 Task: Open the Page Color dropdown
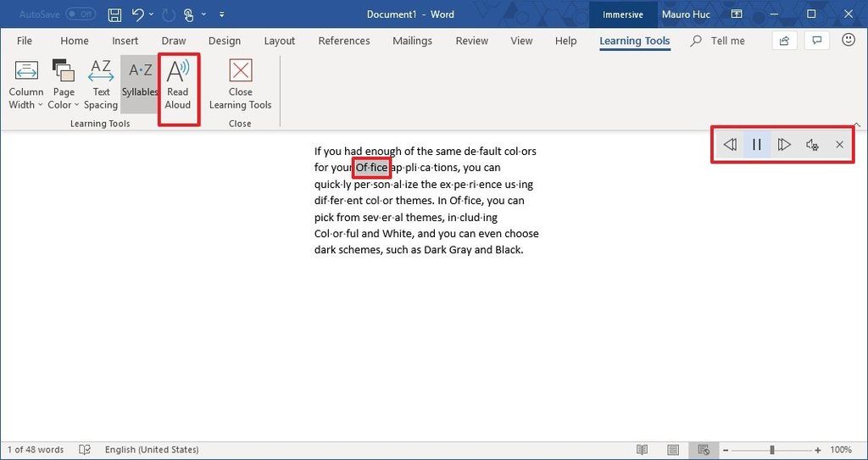pos(63,85)
